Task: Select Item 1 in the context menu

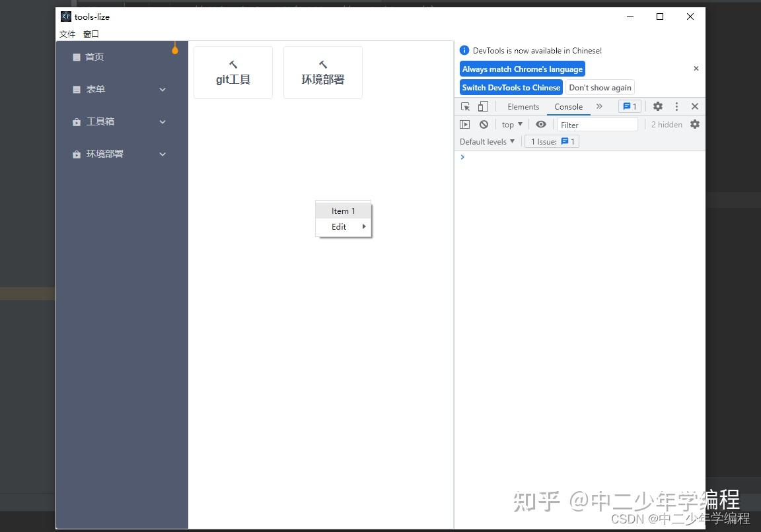Action: click(x=343, y=211)
